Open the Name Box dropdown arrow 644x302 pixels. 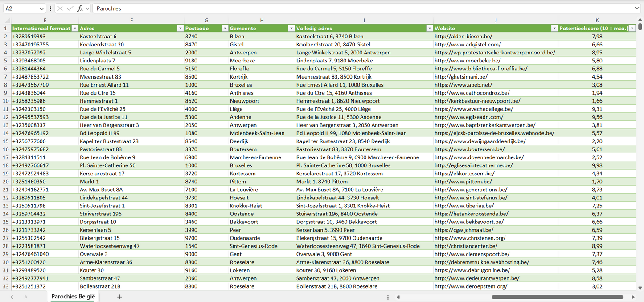42,8
